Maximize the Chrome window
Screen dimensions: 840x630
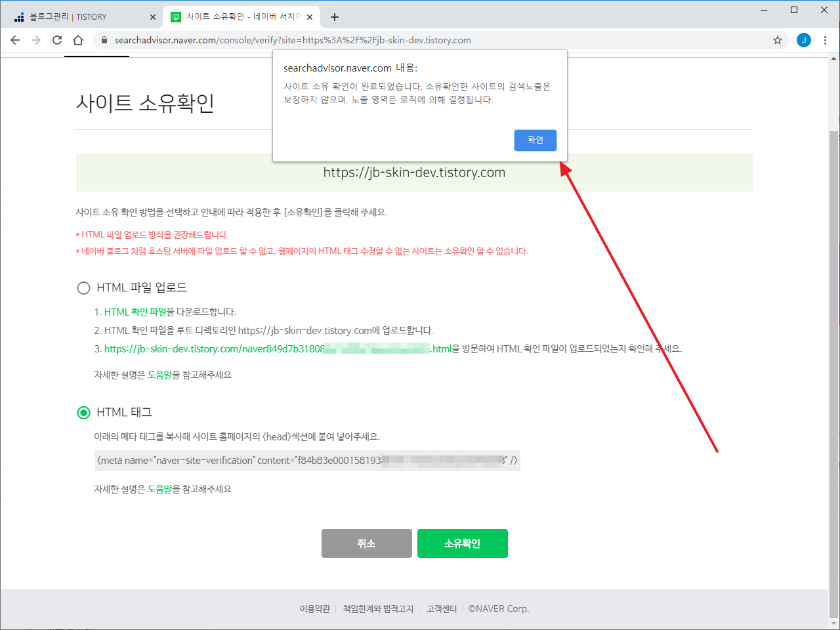[794, 10]
